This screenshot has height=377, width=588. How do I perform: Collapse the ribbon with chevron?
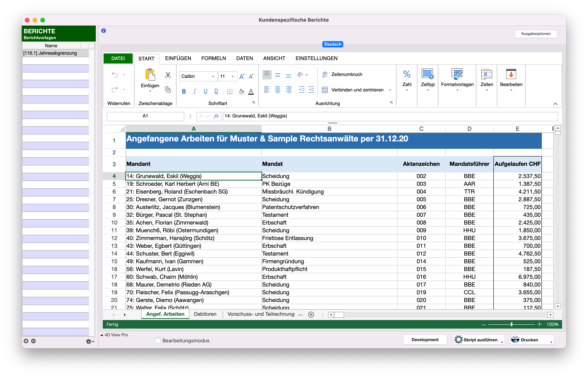pyautogui.click(x=555, y=104)
